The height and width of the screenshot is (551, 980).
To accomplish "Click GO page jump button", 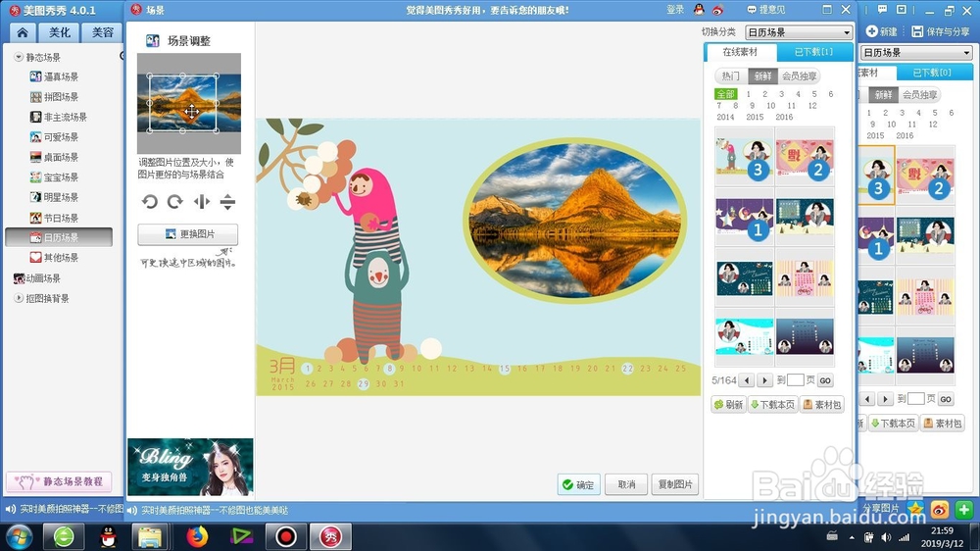I will pyautogui.click(x=825, y=380).
